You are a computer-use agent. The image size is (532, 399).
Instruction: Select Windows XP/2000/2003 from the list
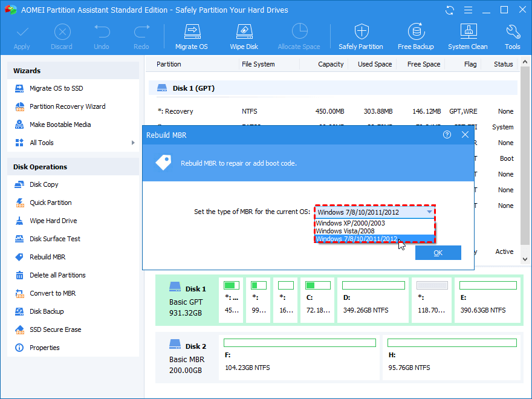coord(375,223)
